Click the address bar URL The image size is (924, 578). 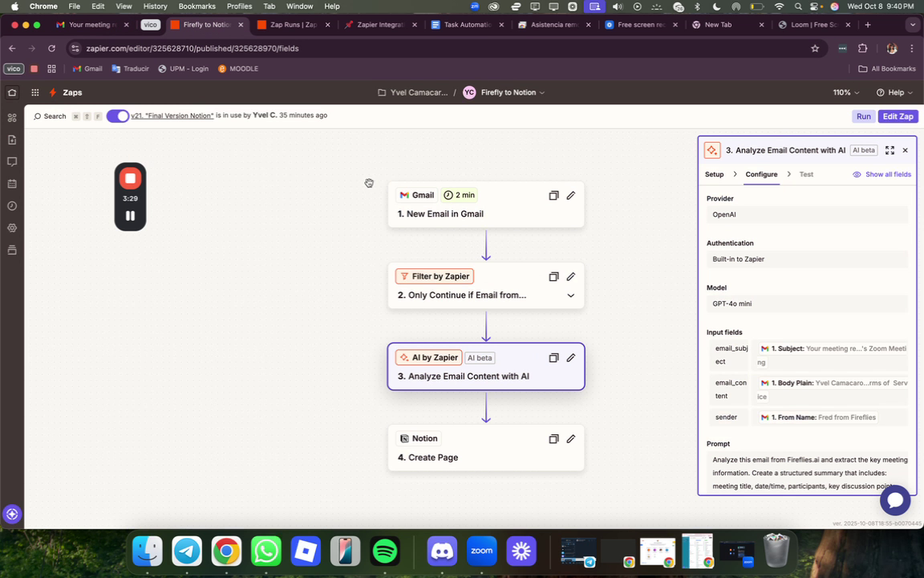192,48
